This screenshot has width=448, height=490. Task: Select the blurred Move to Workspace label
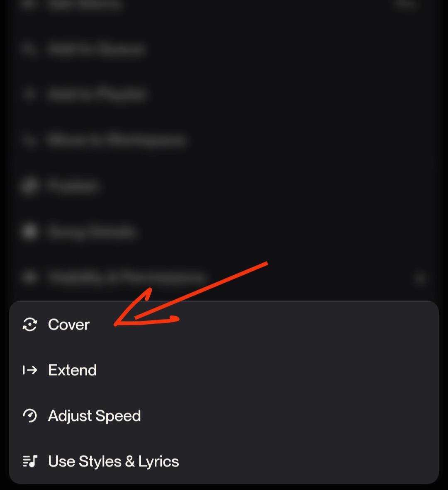pyautogui.click(x=116, y=140)
